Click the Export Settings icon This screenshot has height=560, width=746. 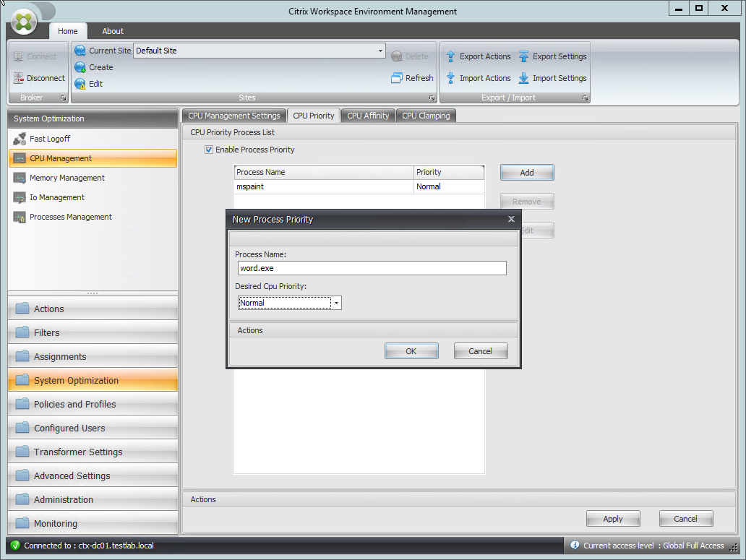[x=523, y=56]
